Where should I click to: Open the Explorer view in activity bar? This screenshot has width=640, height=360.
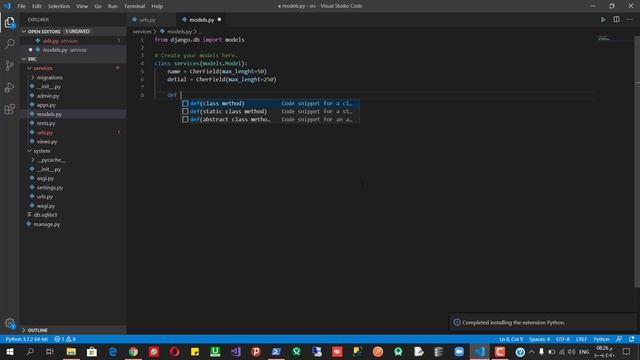tap(9, 22)
